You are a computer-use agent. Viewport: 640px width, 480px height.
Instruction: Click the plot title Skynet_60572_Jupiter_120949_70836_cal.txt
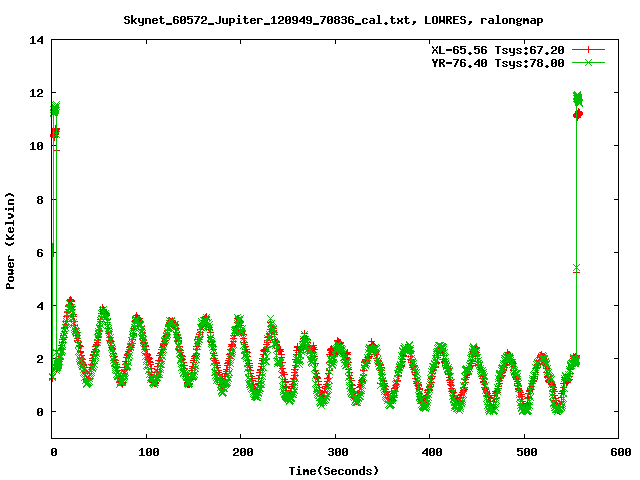coord(333,20)
